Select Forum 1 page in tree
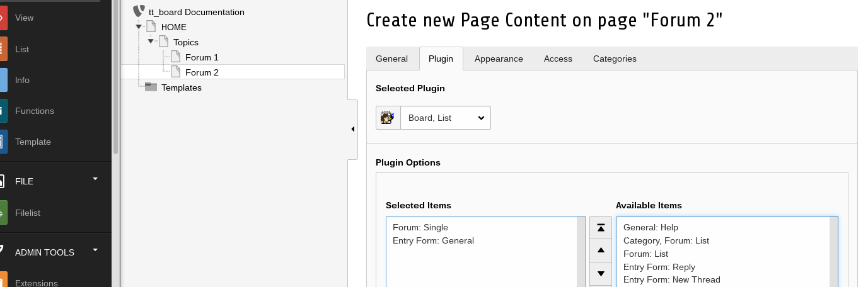The image size is (868, 287). [202, 57]
